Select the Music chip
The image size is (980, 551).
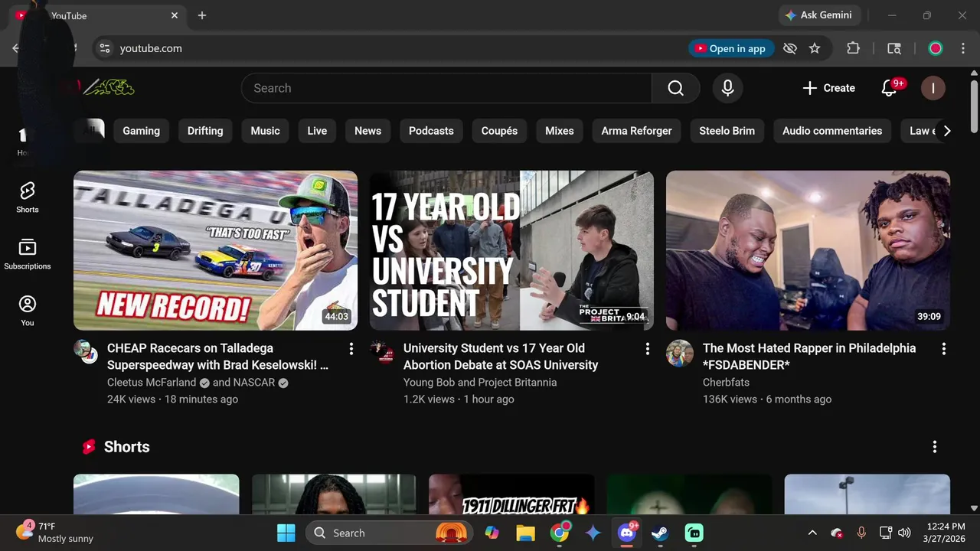[x=266, y=131]
